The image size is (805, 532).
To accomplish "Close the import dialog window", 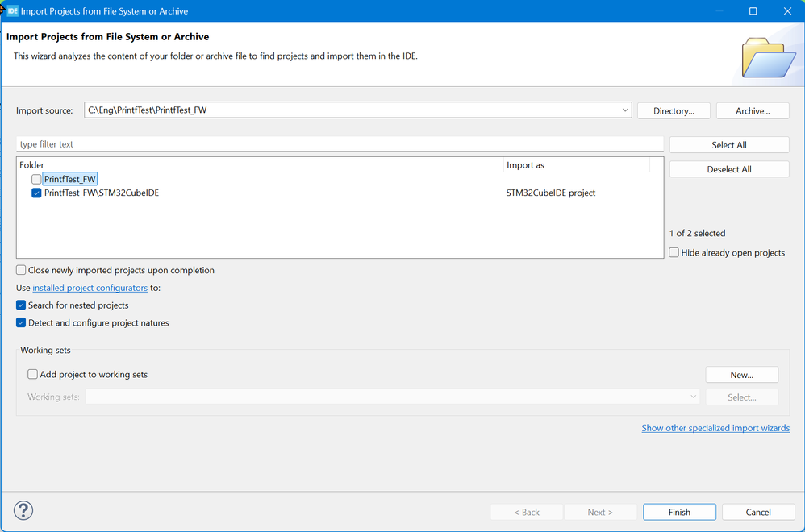I will click(787, 10).
